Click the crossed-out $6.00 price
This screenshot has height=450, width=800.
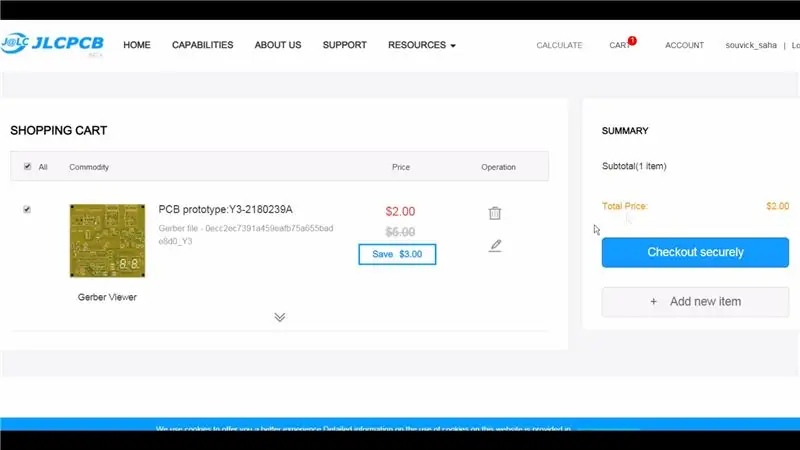(x=400, y=232)
